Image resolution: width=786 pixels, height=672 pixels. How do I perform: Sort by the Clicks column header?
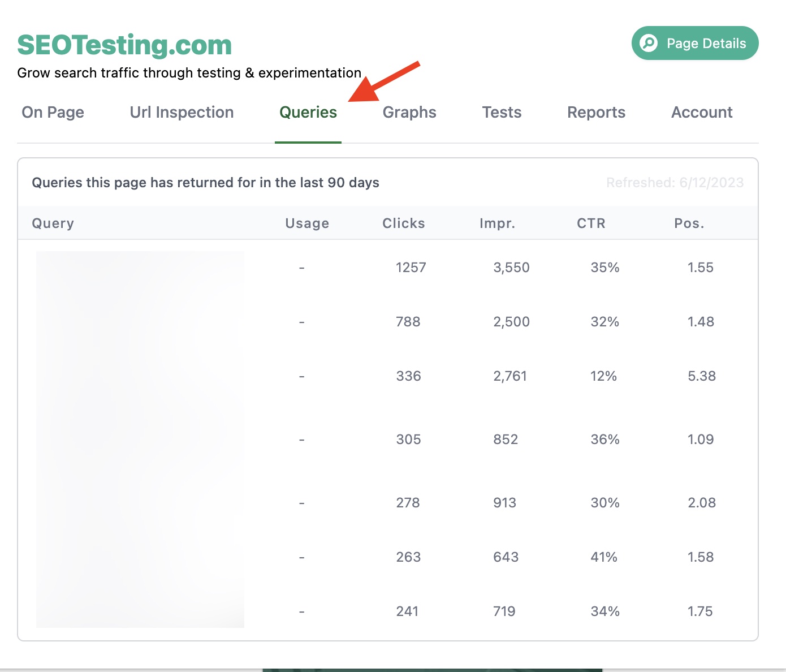tap(404, 223)
